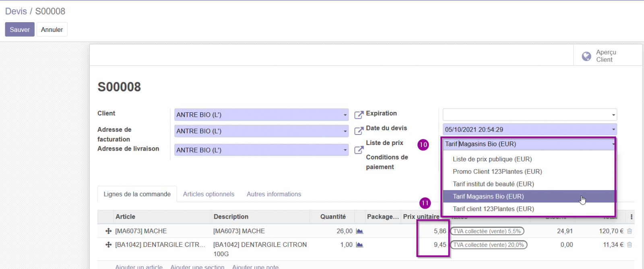
Task: Click the Sauver button
Action: pyautogui.click(x=20, y=29)
